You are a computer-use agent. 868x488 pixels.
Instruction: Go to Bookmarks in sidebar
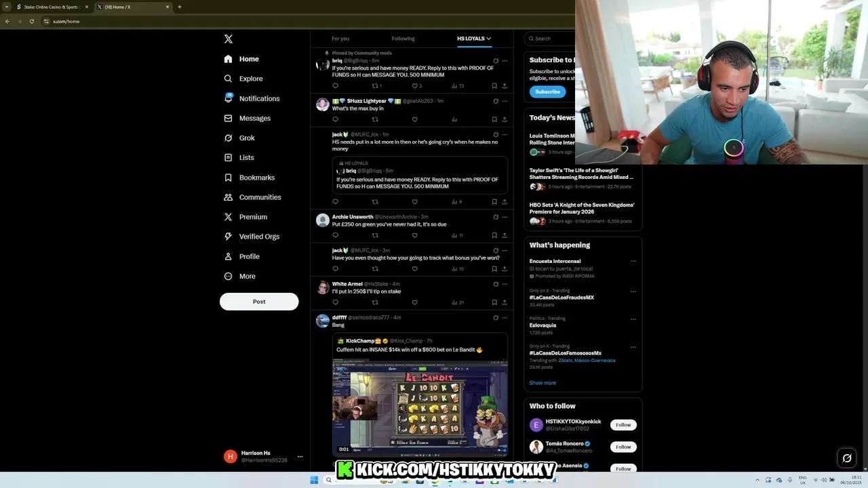tap(249, 178)
